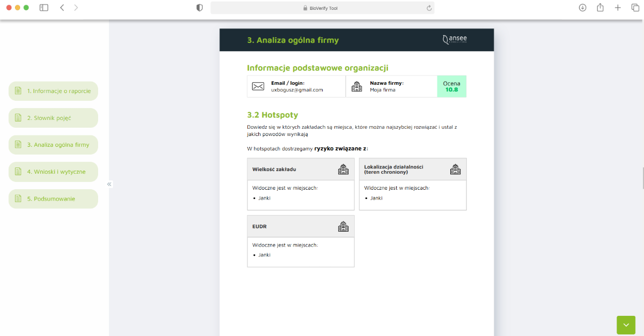Click the share icon in toolbar
The height and width of the screenshot is (336, 644).
tap(600, 8)
